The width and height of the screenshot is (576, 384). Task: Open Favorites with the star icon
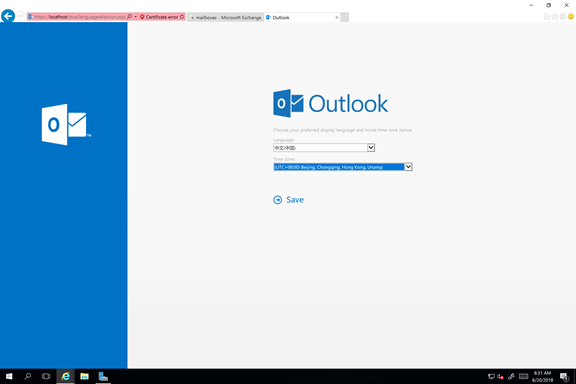pyautogui.click(x=555, y=17)
